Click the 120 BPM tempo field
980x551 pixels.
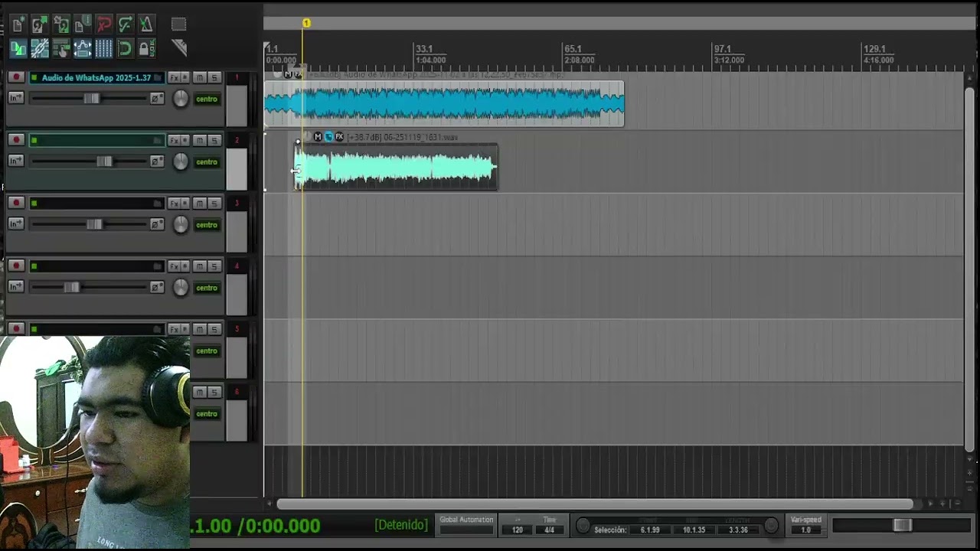[x=518, y=530]
